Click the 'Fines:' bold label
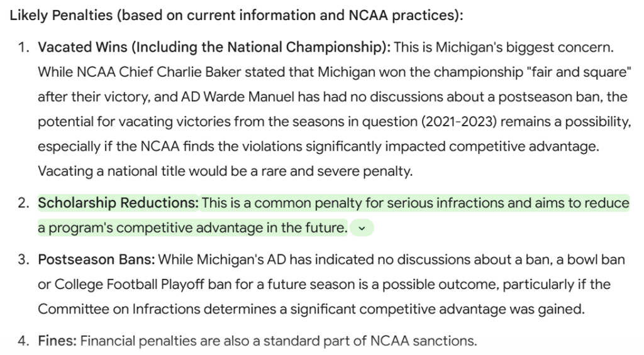The image size is (644, 355). click(x=57, y=341)
